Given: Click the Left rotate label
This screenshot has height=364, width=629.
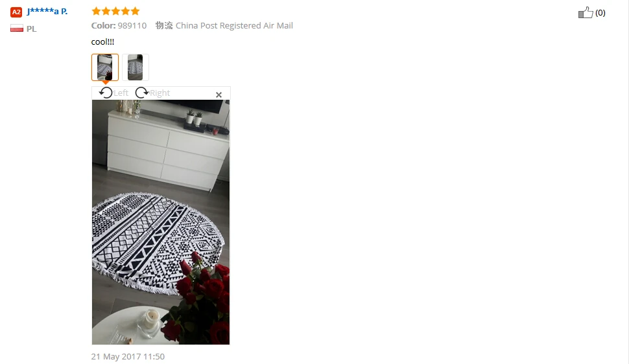Looking at the screenshot, I should 121,93.
